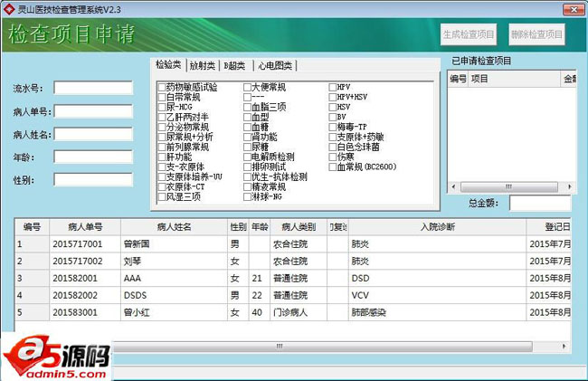Tick the 肝功能 checkbox
This screenshot has height=381, width=588.
tap(162, 157)
